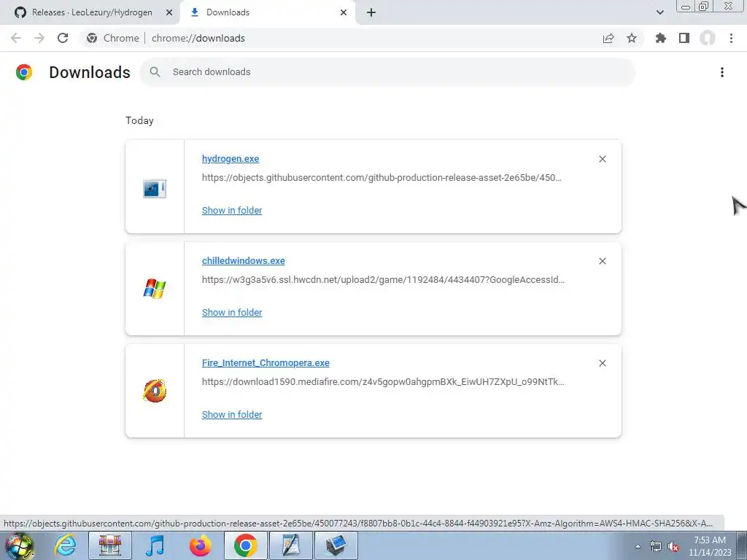
Task: Click the Chrome logo beside Downloads heading
Action: tap(24, 72)
